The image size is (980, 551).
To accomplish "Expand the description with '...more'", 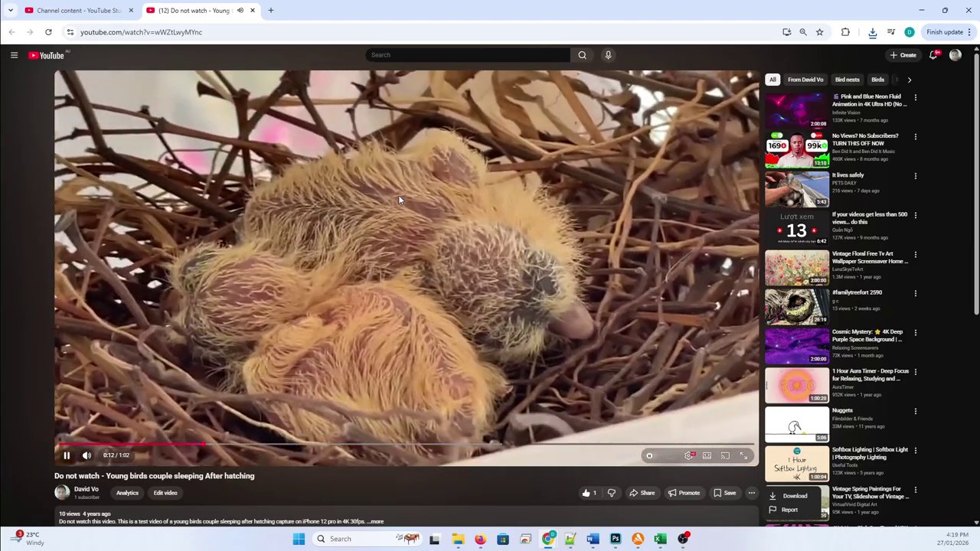I will pos(376,522).
